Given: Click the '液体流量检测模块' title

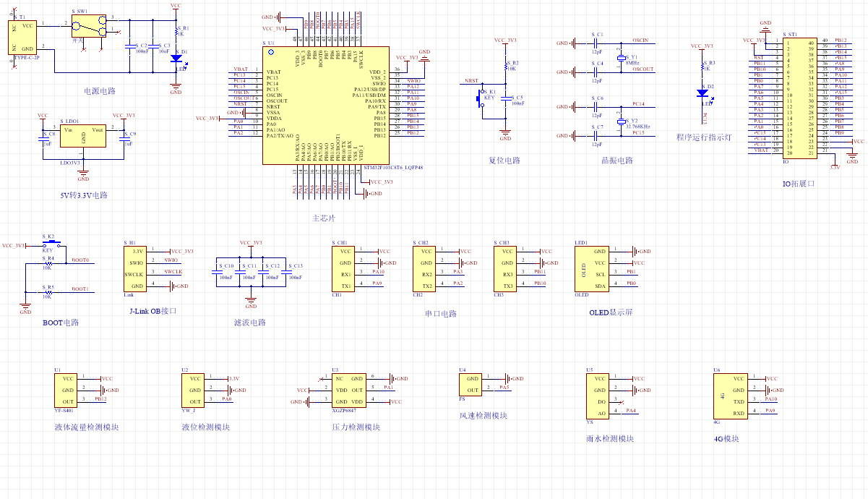Looking at the screenshot, I should (87, 427).
